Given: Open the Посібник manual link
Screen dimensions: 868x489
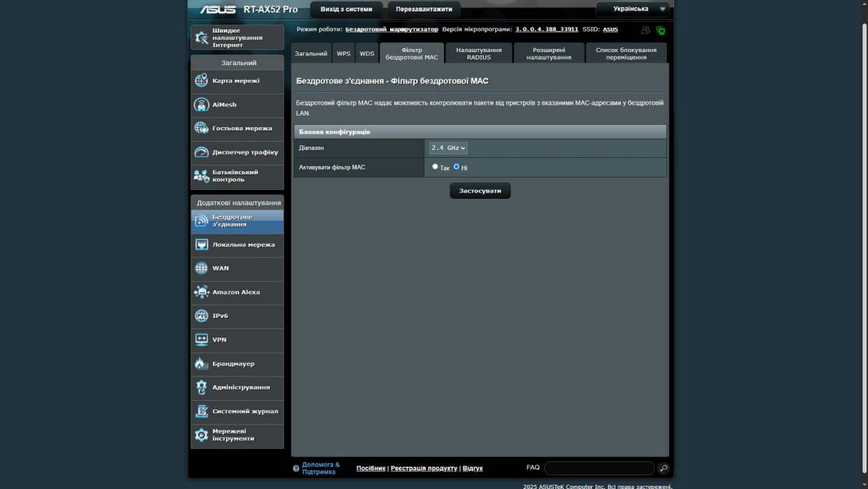Looking at the screenshot, I should coord(370,469).
